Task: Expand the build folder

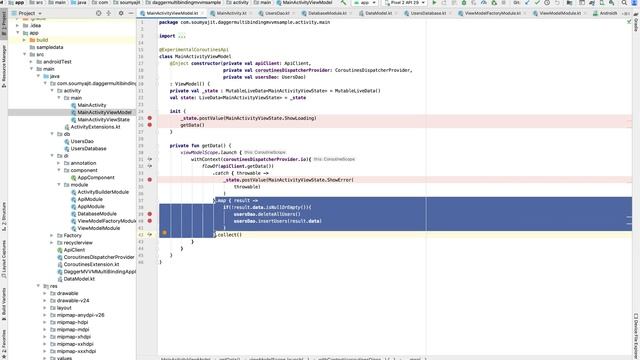Action: coord(24,40)
